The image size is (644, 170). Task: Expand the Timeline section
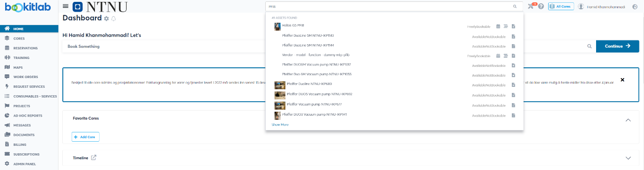[628, 158]
